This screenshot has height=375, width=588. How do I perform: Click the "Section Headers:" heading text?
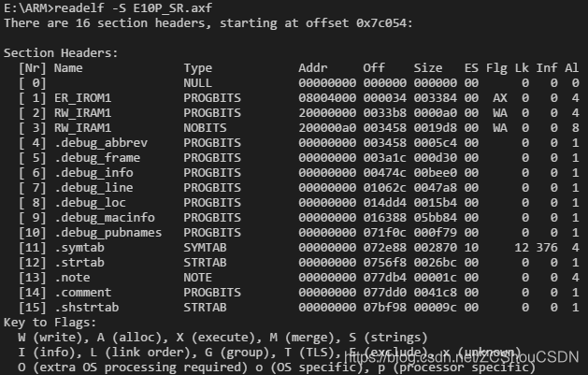coord(62,52)
